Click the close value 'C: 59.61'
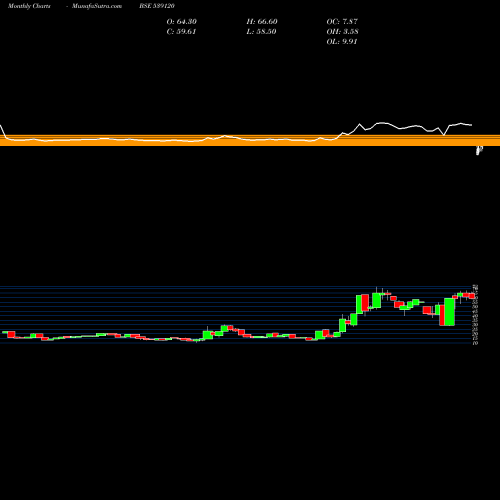This screenshot has height=500, width=500. tap(181, 32)
